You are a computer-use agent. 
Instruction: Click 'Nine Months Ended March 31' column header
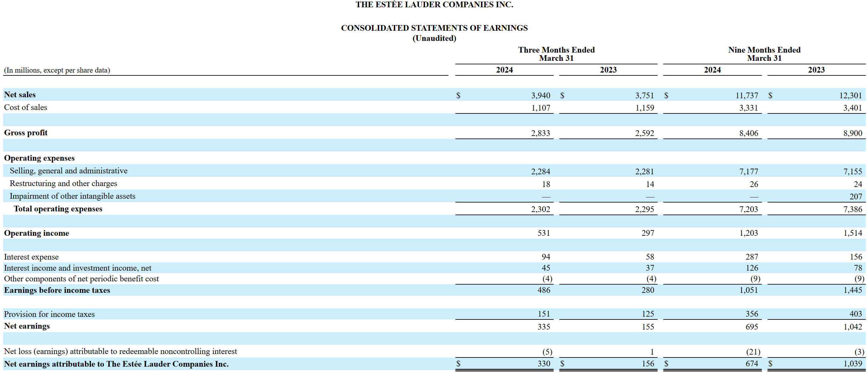click(x=764, y=54)
